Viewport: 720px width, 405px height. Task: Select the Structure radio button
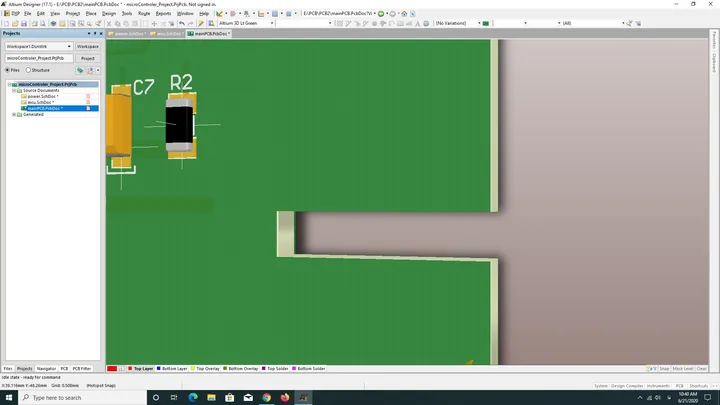pyautogui.click(x=28, y=70)
